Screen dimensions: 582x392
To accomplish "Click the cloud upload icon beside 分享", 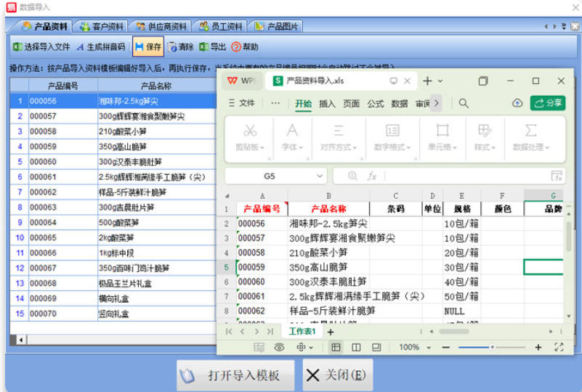I will coord(517,103).
